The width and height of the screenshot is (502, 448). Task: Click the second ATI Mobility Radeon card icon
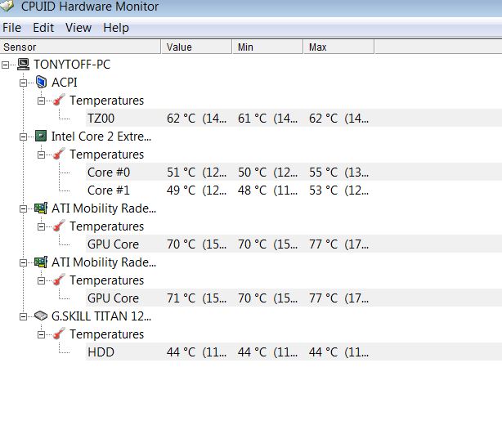[x=41, y=262]
